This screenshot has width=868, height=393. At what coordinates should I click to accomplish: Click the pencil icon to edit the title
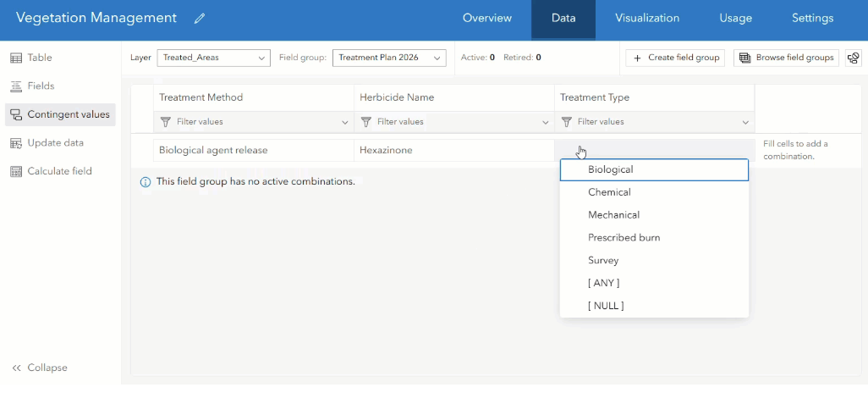pos(200,19)
